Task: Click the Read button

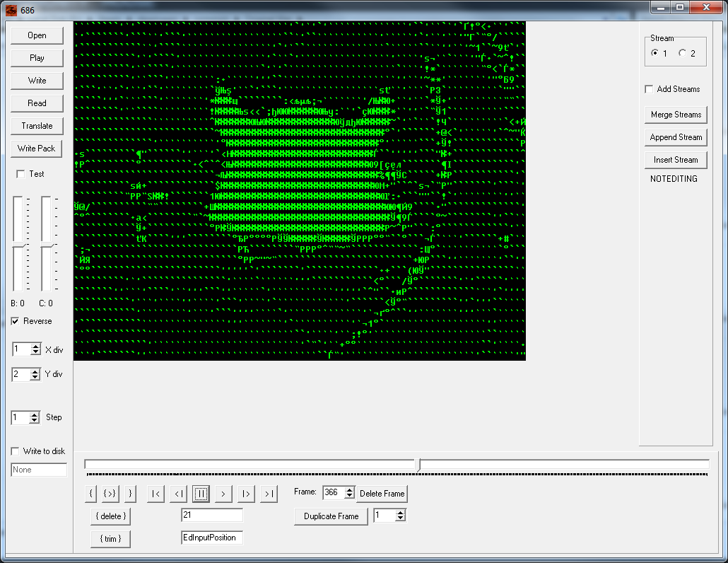Action: [37, 103]
